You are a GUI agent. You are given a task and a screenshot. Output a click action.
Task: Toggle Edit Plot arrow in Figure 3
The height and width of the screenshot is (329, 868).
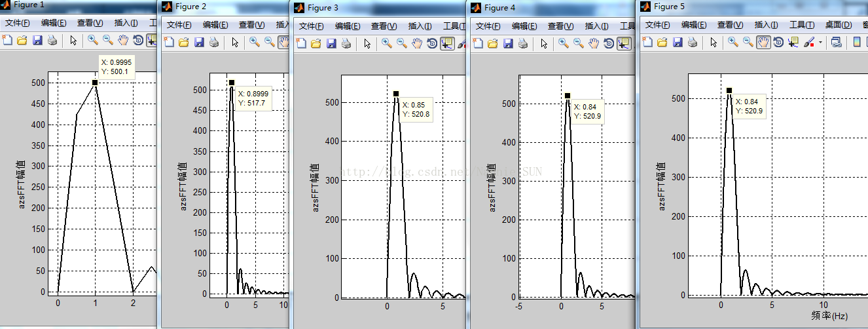(367, 43)
